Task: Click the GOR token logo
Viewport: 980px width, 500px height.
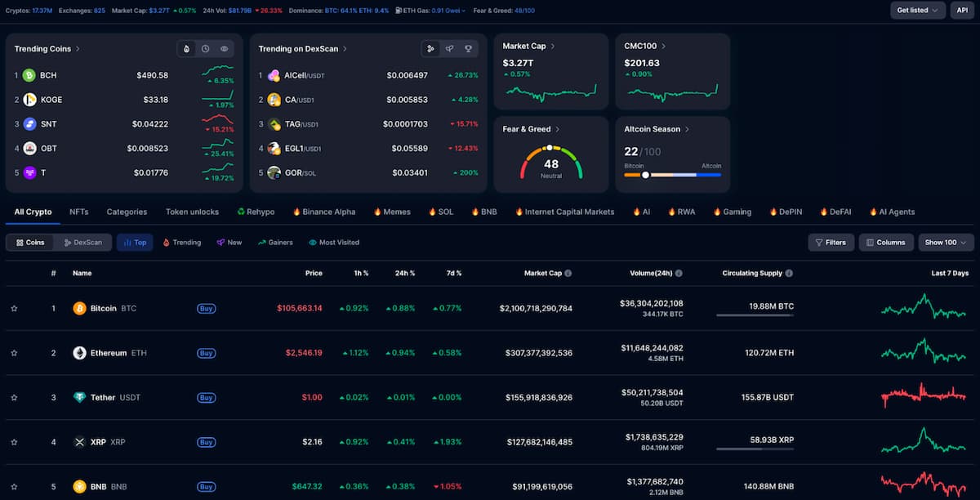Action: (274, 172)
